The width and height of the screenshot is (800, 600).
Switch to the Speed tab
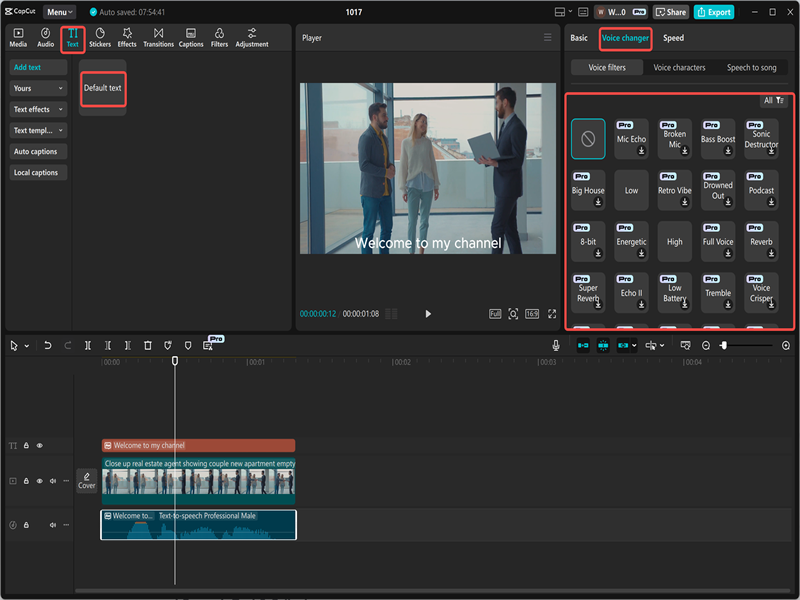[x=674, y=38]
